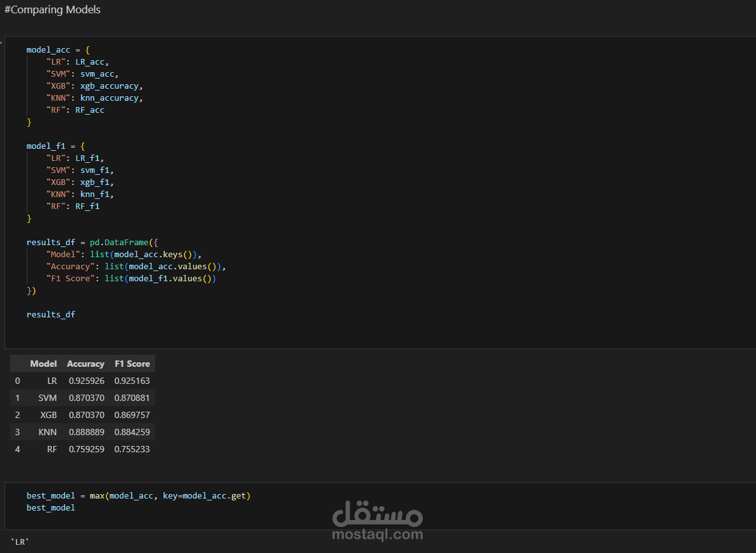
Task: Click the 'Accuracy' column header in output table
Action: coord(85,364)
